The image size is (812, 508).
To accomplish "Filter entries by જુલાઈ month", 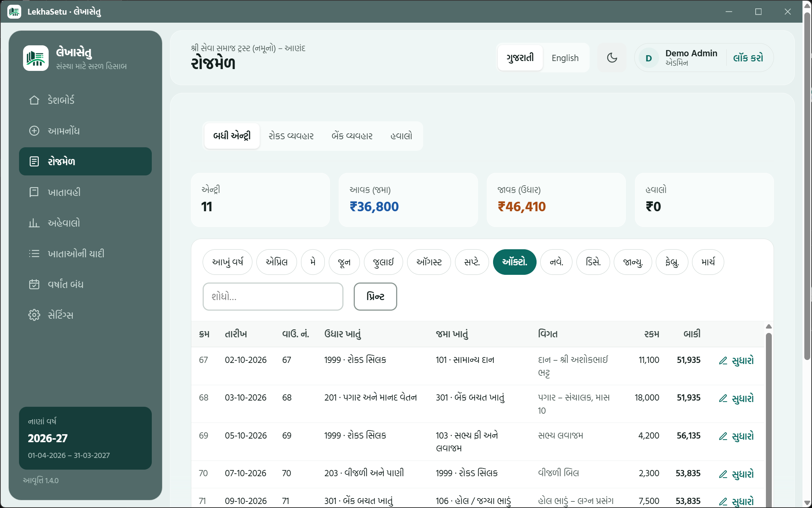I will point(383,262).
